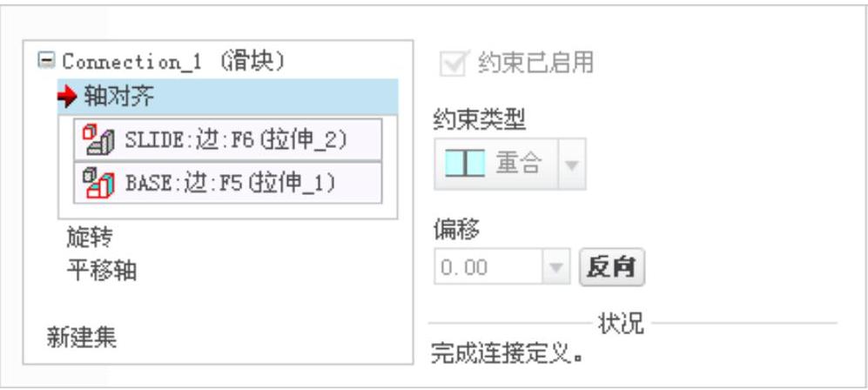This screenshot has width=868, height=390.
Task: Select the 轴对齐 constraint row
Action: [227, 97]
